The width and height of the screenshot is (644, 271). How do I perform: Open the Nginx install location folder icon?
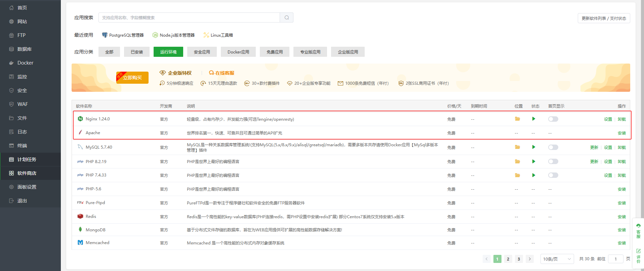pyautogui.click(x=517, y=119)
